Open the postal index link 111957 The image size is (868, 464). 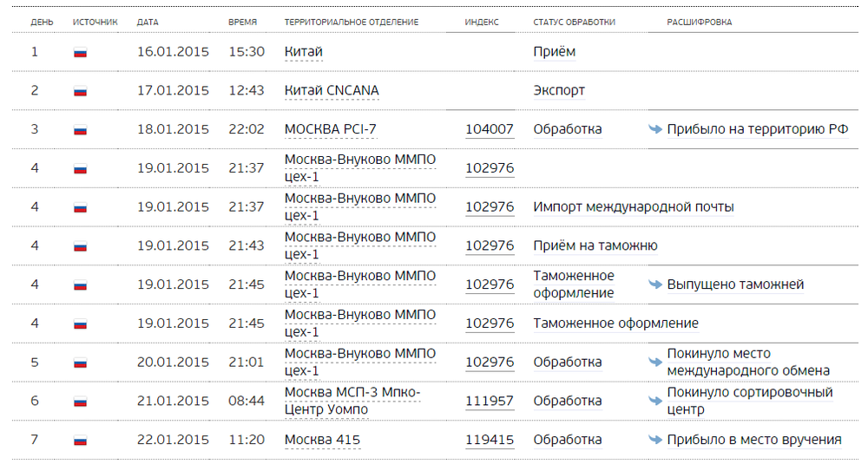(x=490, y=401)
